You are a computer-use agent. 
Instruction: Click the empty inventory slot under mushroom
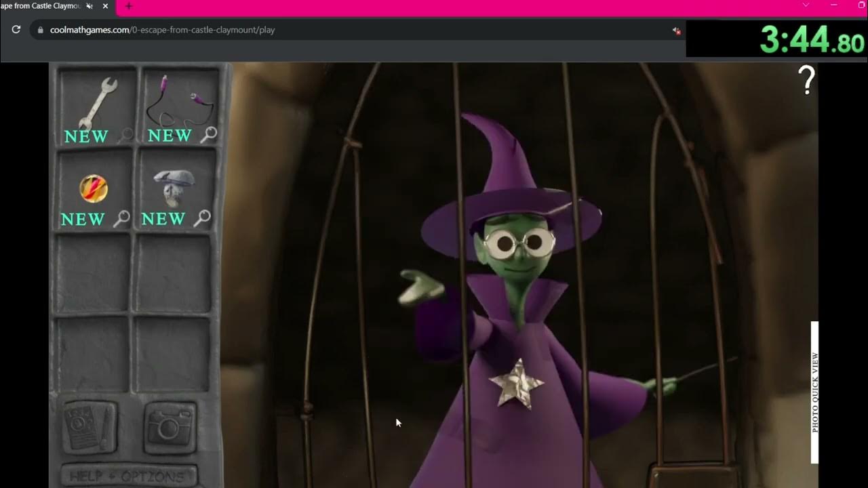click(x=174, y=272)
